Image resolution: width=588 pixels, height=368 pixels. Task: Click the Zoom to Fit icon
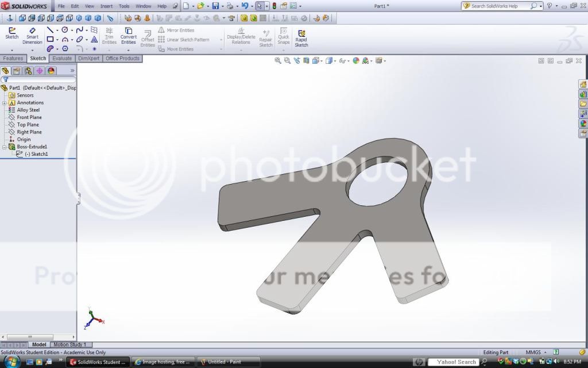[x=278, y=60]
